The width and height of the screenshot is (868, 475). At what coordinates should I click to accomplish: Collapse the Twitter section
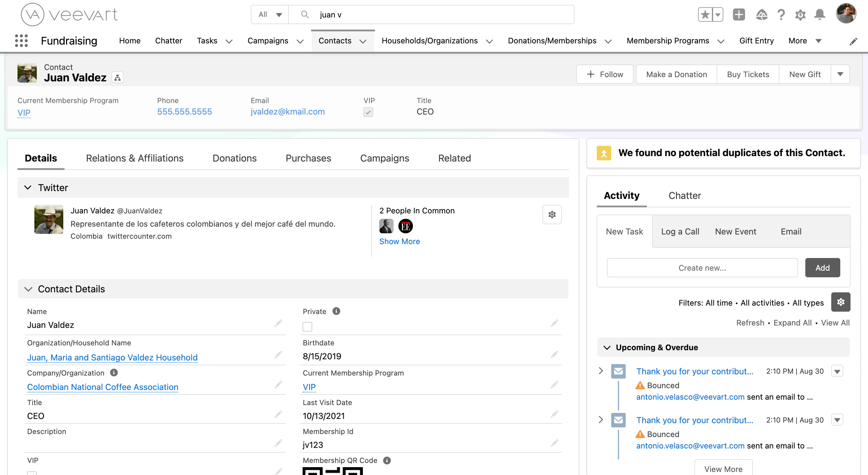click(28, 188)
